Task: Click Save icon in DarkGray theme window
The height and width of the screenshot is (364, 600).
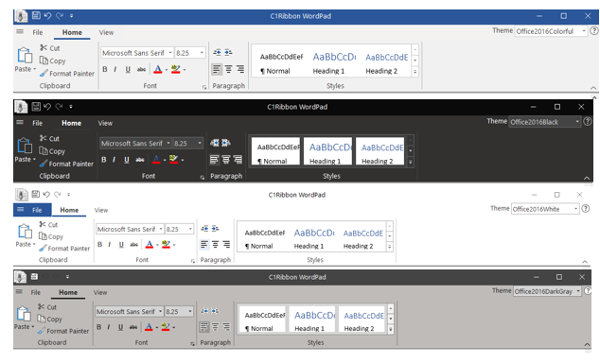Action: point(34,276)
